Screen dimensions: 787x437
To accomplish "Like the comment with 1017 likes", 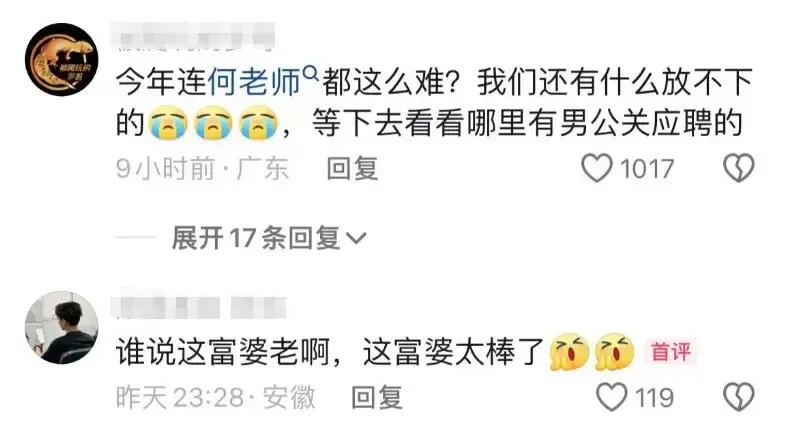I will pyautogui.click(x=597, y=168).
